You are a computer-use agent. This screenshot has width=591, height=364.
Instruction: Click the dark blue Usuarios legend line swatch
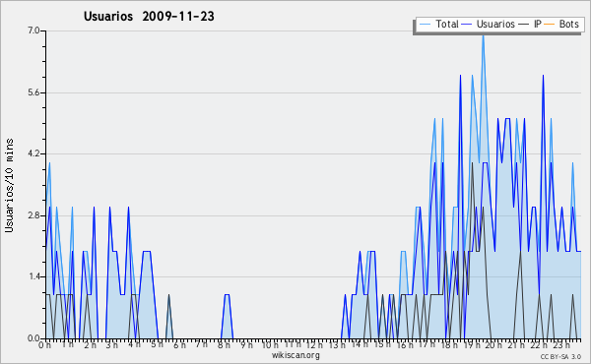click(467, 25)
